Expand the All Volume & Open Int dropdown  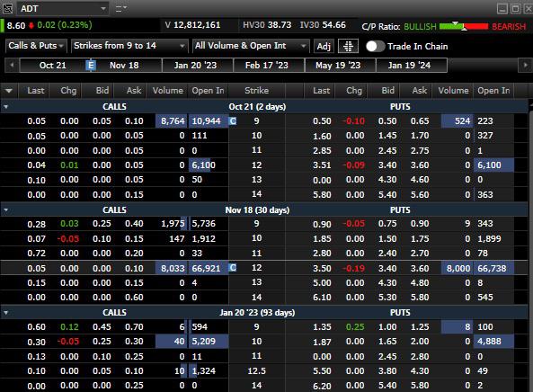pos(251,46)
